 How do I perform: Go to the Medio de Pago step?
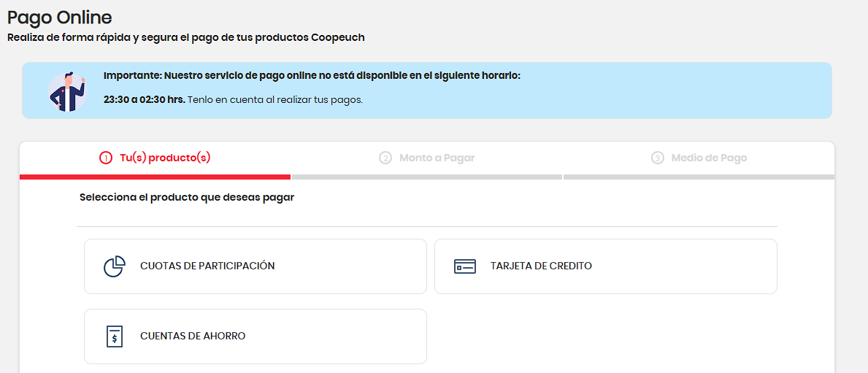709,158
